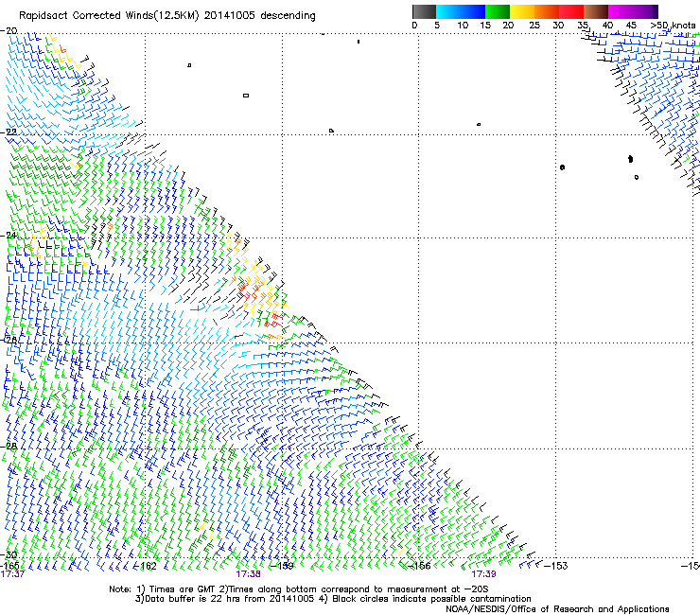This screenshot has width=700, height=615.
Task: Click the '-156' longitude axis label
Action: [x=420, y=566]
